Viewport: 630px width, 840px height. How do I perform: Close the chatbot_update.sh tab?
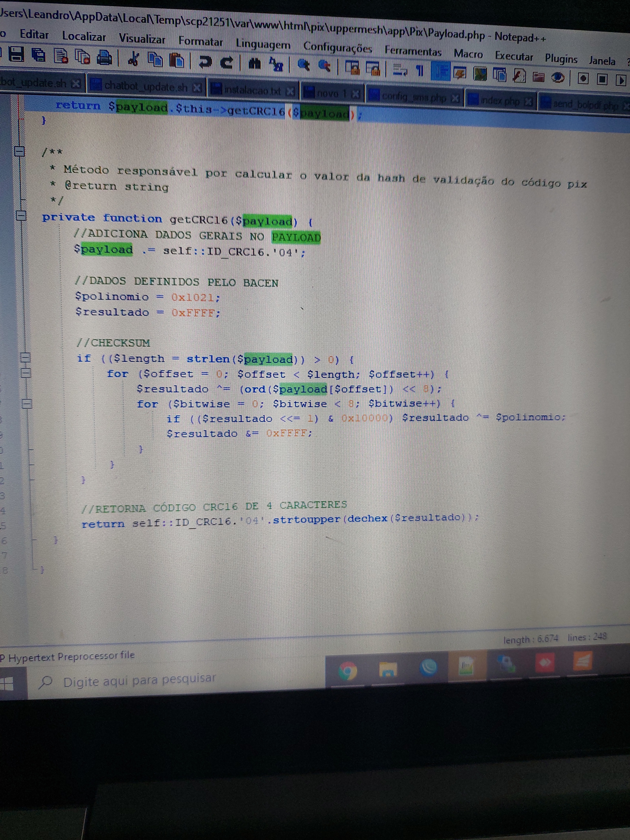pos(197,88)
